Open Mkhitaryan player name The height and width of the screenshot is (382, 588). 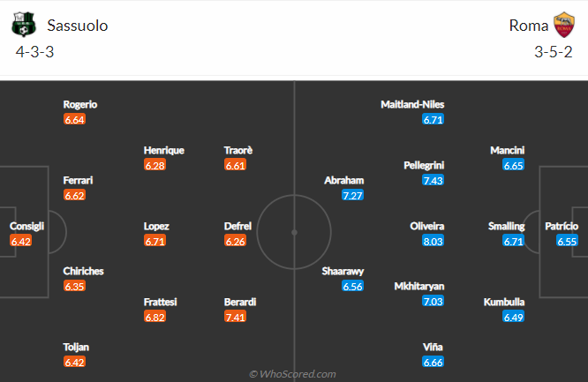pos(419,287)
